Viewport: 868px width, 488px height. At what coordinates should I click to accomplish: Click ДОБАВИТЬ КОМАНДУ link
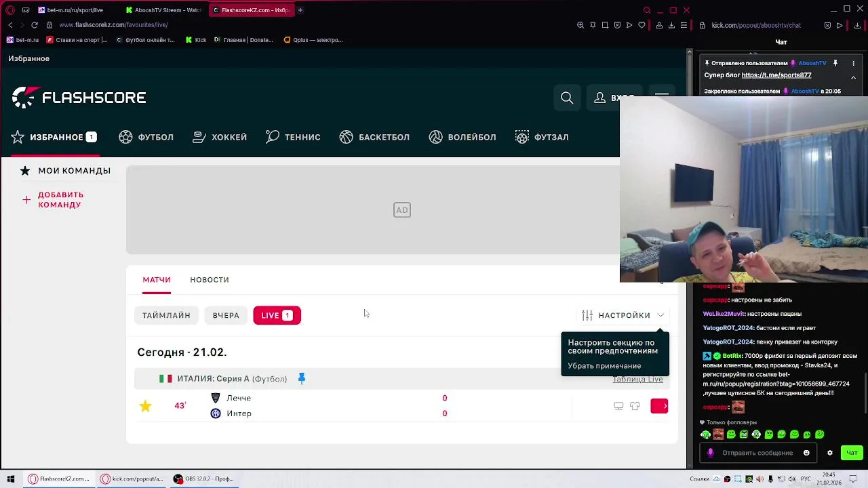pyautogui.click(x=60, y=200)
